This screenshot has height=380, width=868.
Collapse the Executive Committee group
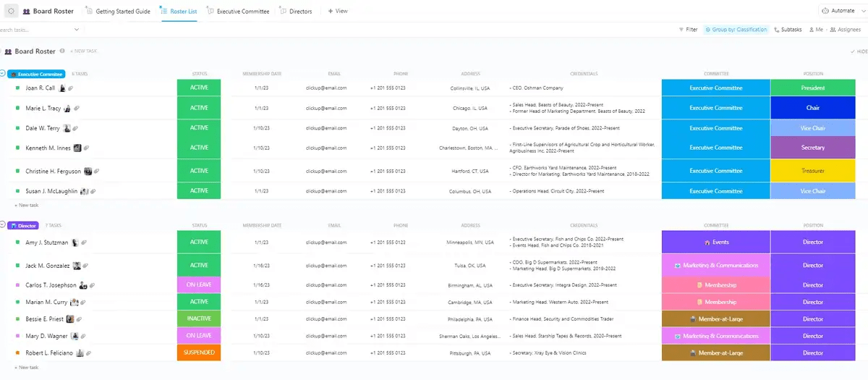point(3,74)
